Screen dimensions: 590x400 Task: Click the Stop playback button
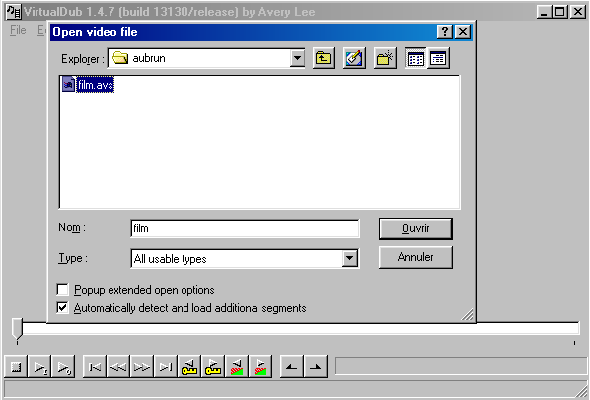16,367
